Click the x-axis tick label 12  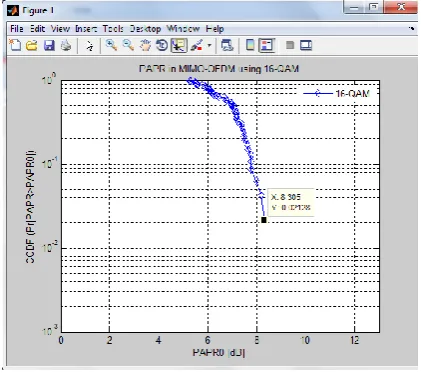pyautogui.click(x=354, y=340)
